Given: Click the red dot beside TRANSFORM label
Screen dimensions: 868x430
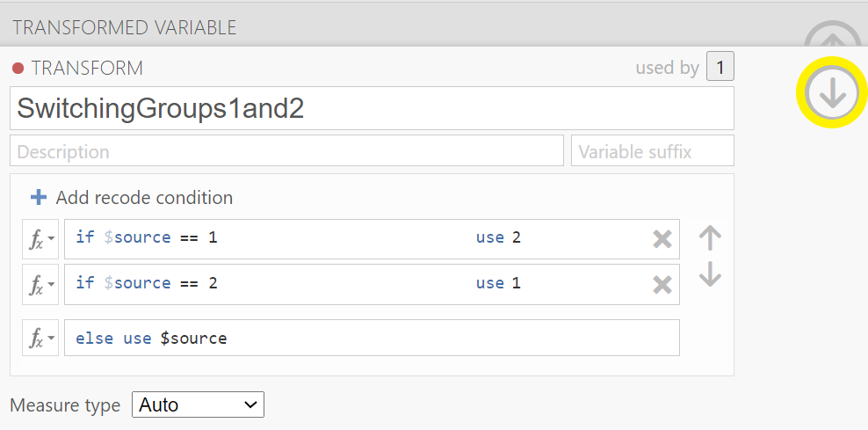Looking at the screenshot, I should 18,69.
